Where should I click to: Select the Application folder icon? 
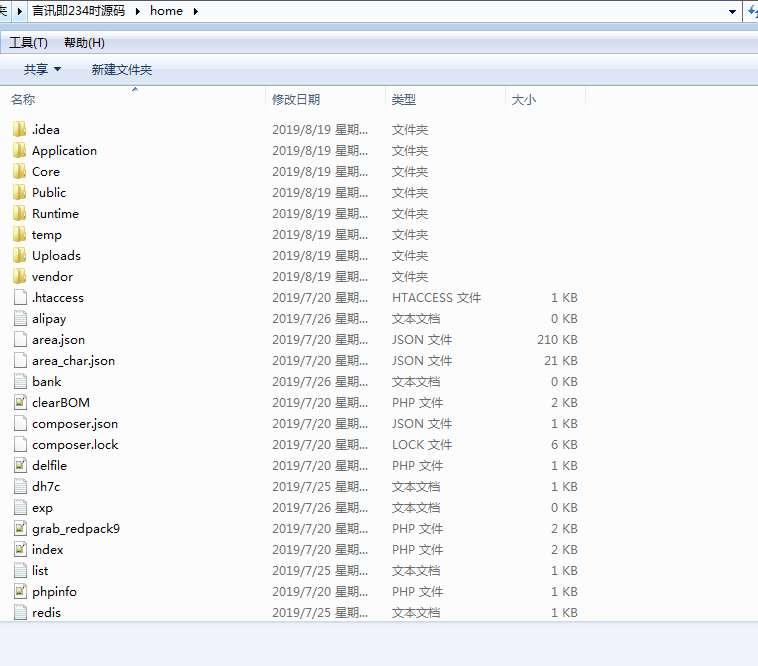coord(19,150)
